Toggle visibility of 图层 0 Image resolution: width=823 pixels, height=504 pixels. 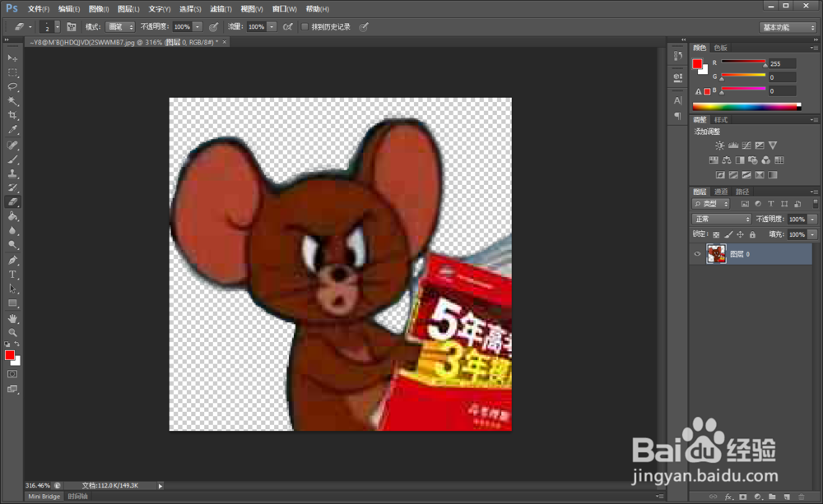tap(698, 254)
